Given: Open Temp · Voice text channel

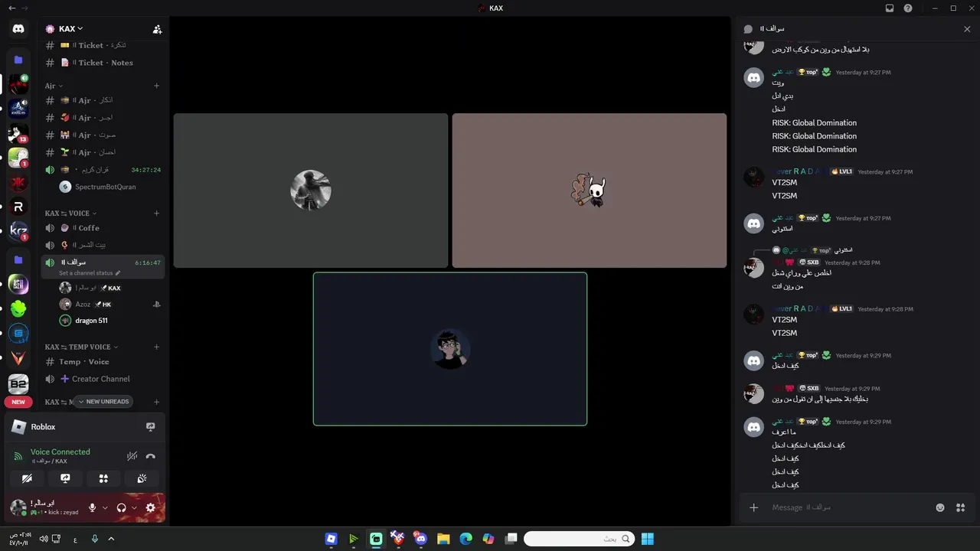Looking at the screenshot, I should pyautogui.click(x=103, y=362).
